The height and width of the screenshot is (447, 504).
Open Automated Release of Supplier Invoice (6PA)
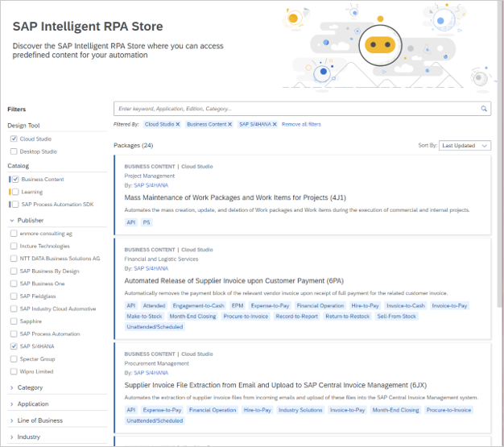[x=234, y=281]
